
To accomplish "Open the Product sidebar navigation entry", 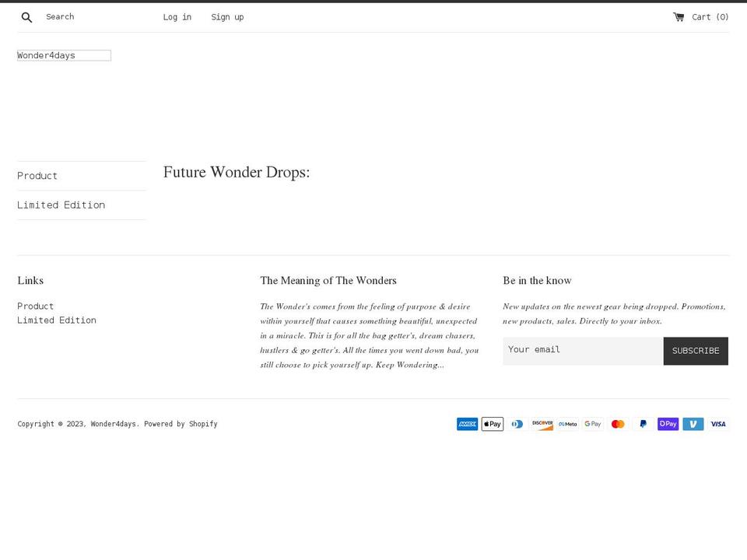I will coord(37,176).
